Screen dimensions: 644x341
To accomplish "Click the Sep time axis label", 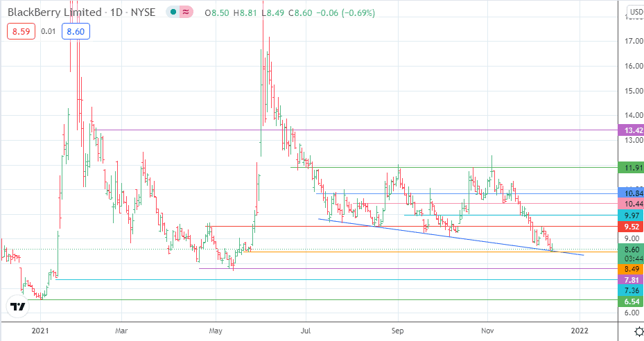I will pyautogui.click(x=398, y=331).
